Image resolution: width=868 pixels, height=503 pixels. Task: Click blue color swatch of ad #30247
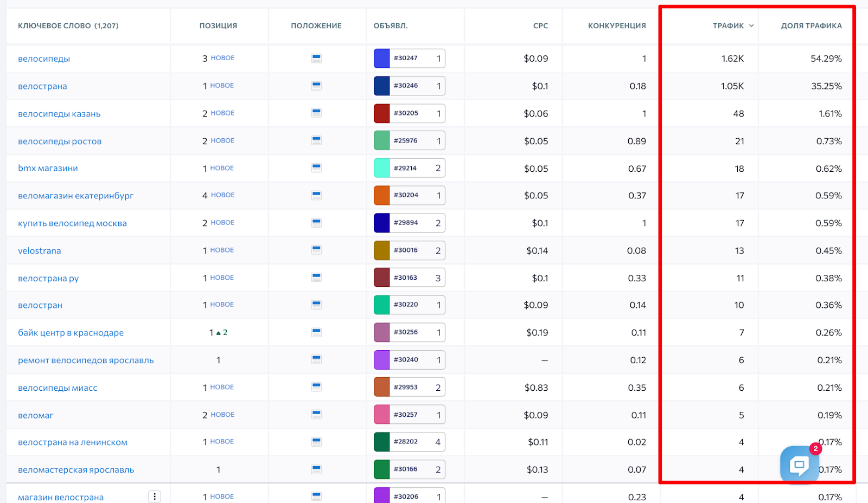[382, 58]
